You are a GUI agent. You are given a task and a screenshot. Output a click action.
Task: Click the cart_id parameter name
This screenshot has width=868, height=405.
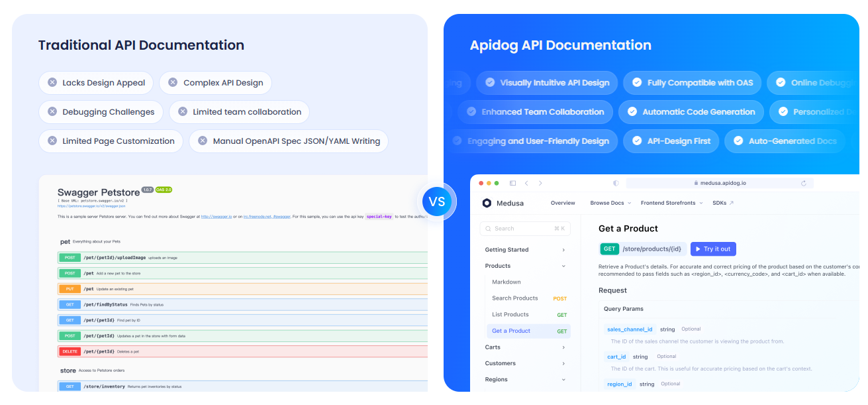(x=616, y=357)
